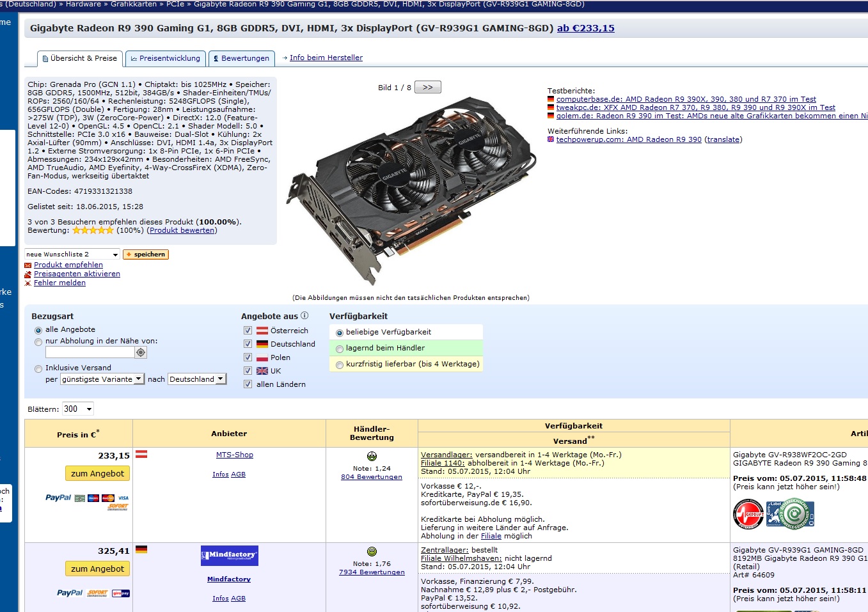
Task: Click the icon beside Preisagenten aktivieren
Action: (x=28, y=274)
